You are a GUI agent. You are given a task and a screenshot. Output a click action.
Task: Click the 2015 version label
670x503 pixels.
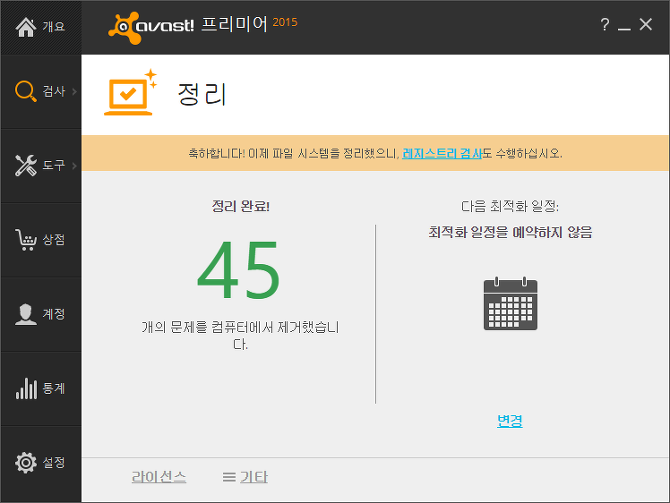pyautogui.click(x=285, y=22)
